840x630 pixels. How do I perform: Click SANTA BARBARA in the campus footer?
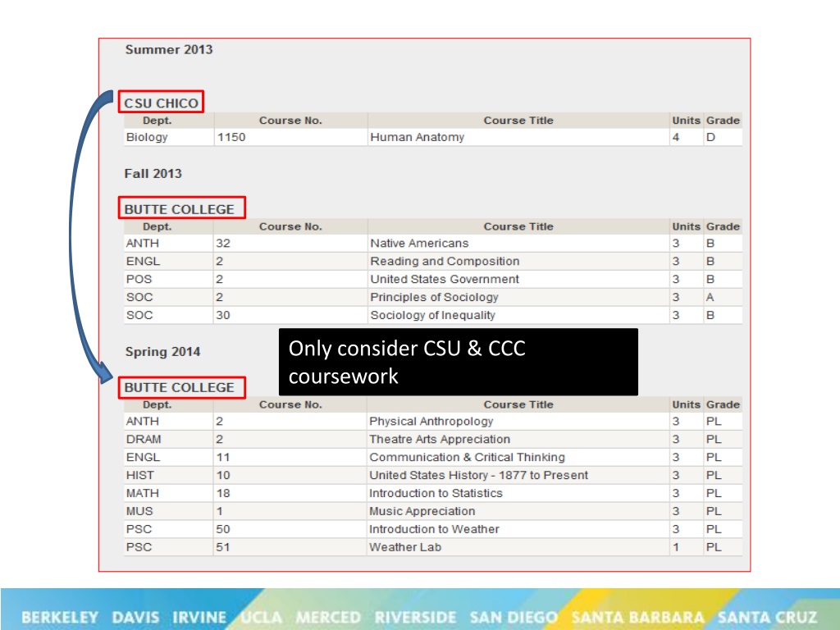[x=637, y=617]
